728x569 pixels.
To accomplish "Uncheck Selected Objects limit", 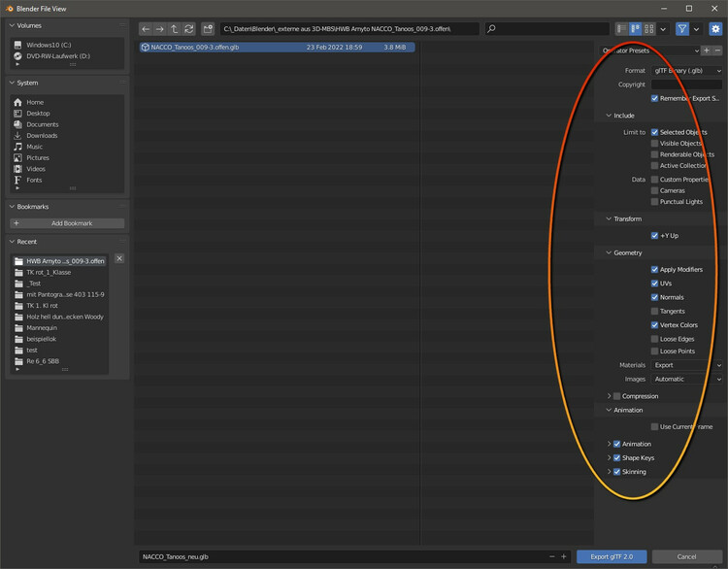I will [x=654, y=132].
